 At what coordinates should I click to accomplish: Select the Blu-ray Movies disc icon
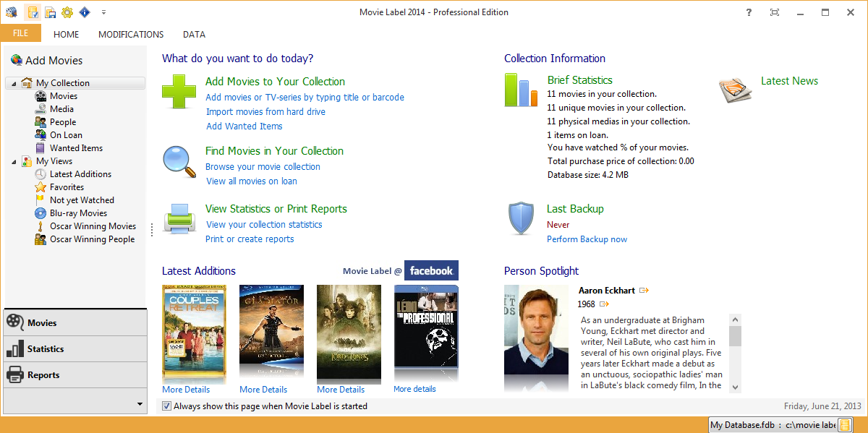[x=41, y=213]
